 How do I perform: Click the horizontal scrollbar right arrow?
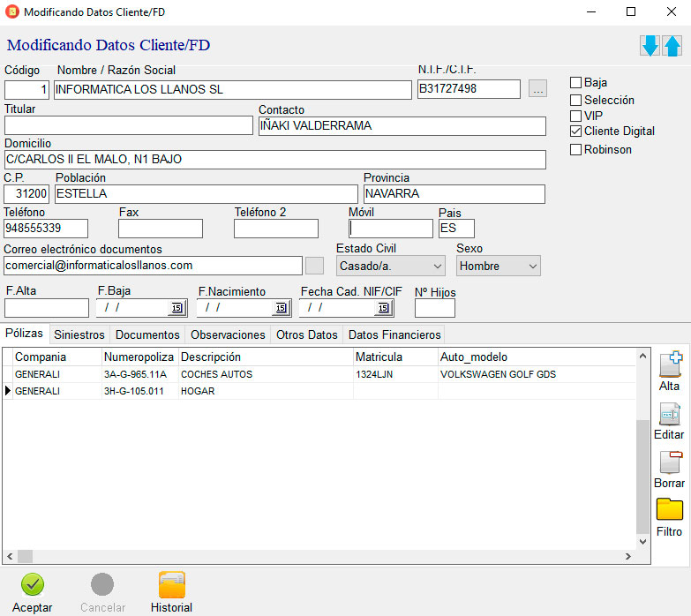(628, 557)
